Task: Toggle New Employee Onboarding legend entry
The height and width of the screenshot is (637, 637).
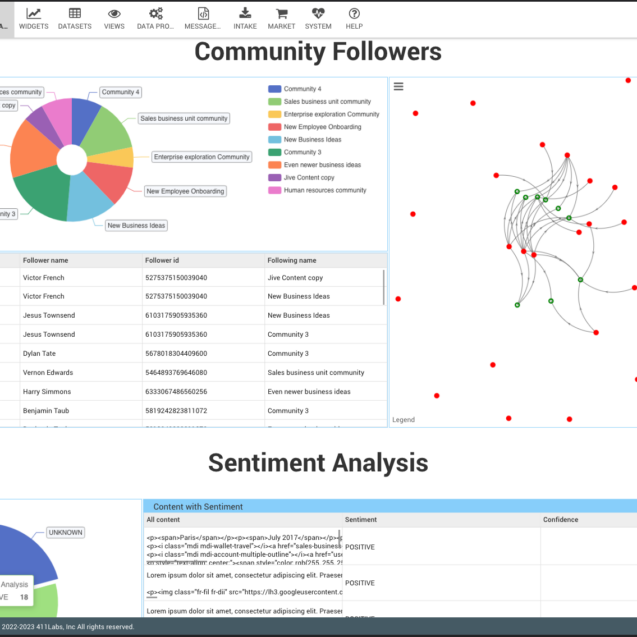Action: [x=314, y=127]
